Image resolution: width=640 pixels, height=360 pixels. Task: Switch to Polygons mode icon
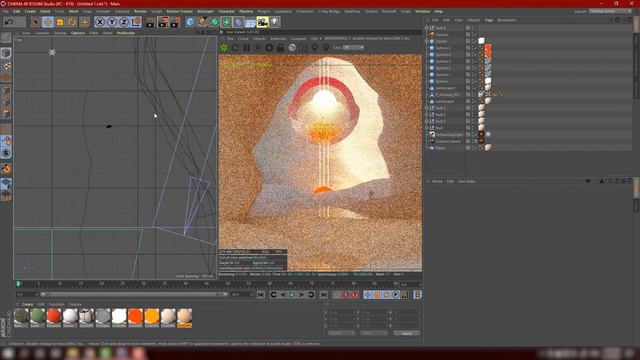[6, 114]
